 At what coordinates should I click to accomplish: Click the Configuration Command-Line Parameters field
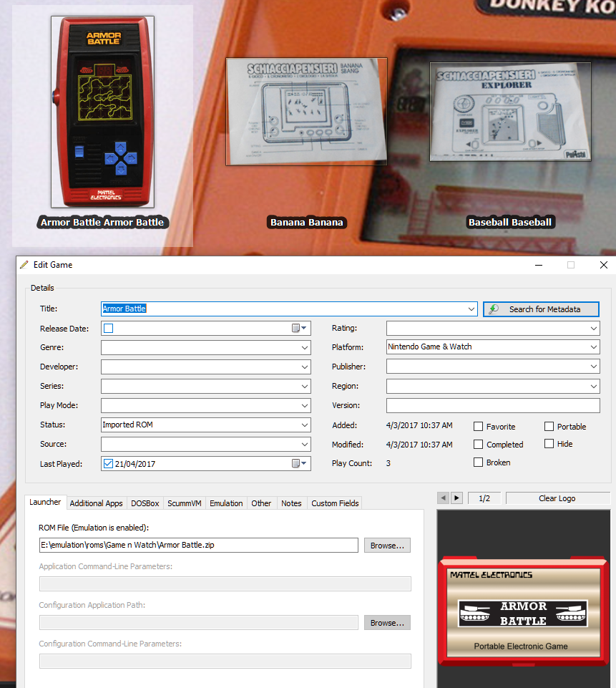225,661
